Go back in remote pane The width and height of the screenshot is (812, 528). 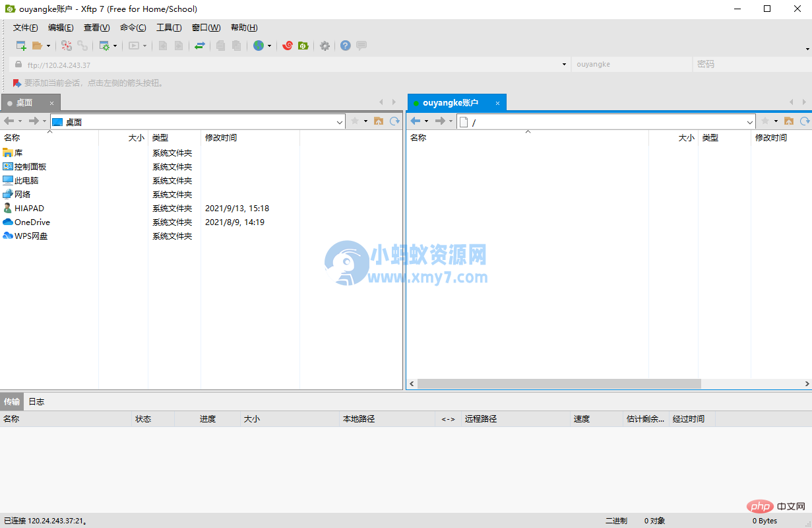click(416, 121)
